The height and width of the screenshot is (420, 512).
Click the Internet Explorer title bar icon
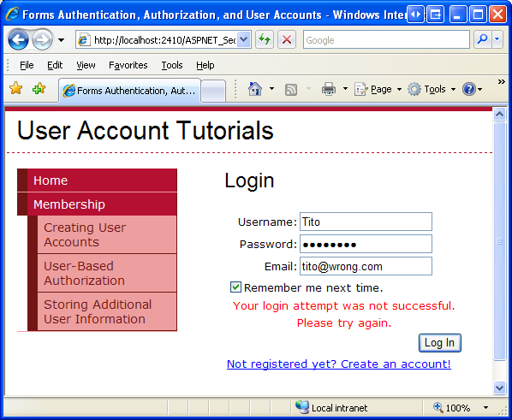point(12,14)
